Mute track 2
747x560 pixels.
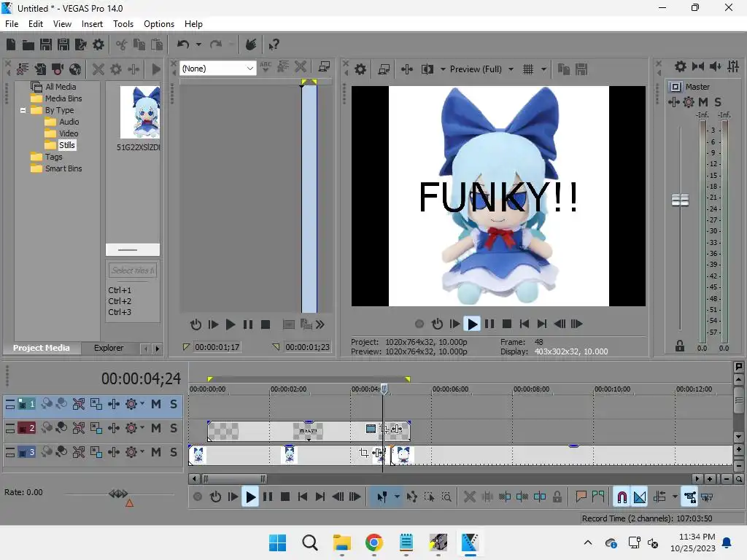pyautogui.click(x=156, y=428)
